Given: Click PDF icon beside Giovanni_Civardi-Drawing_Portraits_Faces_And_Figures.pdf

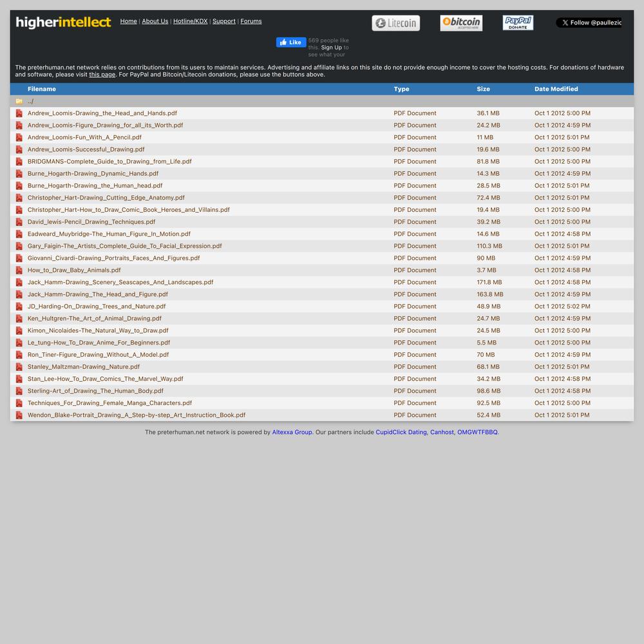Looking at the screenshot, I should (19, 258).
